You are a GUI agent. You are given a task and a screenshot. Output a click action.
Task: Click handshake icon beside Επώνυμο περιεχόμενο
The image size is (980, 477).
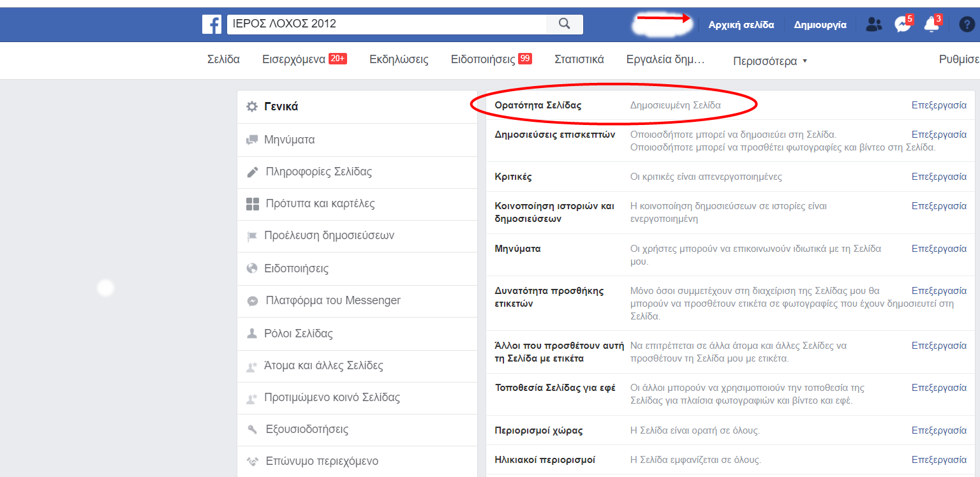tap(253, 462)
